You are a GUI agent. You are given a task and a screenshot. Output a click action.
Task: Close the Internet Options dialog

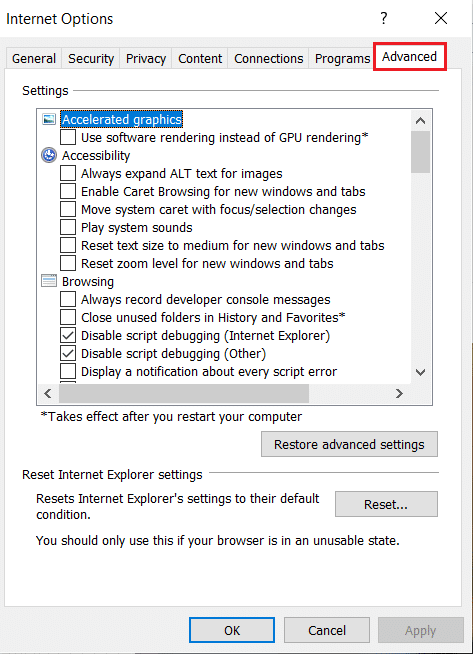[x=441, y=18]
